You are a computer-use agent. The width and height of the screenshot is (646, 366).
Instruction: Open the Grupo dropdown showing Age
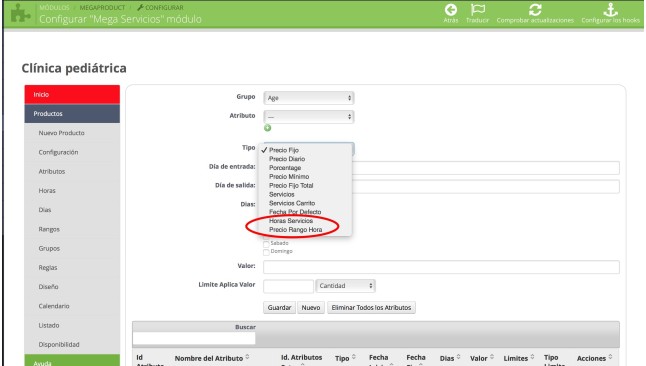(x=309, y=98)
